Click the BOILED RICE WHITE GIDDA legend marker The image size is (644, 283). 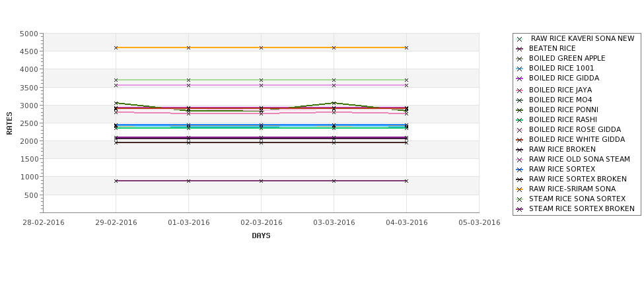pyautogui.click(x=520, y=139)
